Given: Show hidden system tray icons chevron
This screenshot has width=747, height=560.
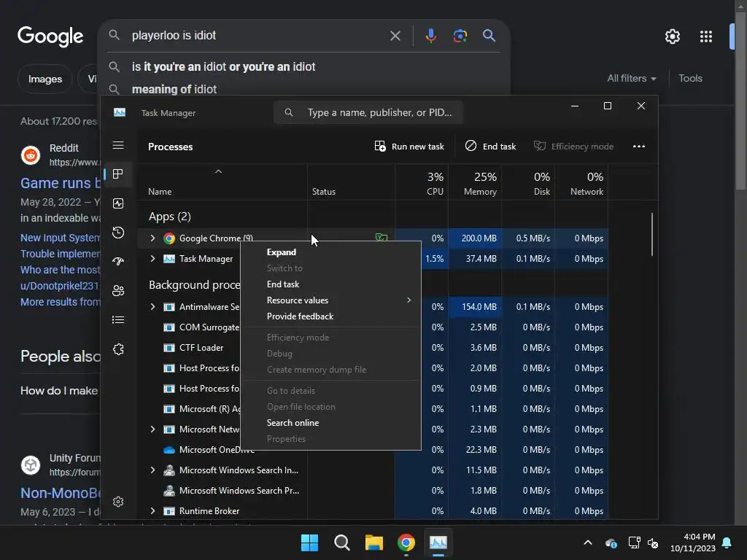Looking at the screenshot, I should (588, 542).
